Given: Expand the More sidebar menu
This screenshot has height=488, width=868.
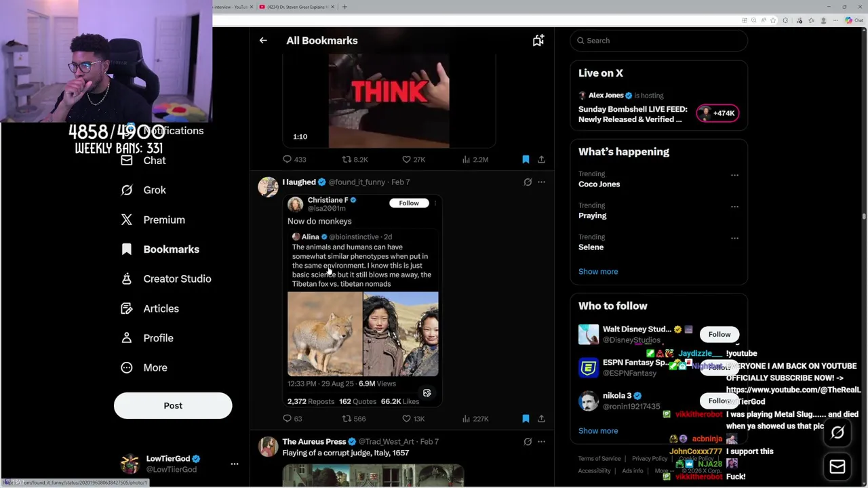Looking at the screenshot, I should coord(155,367).
